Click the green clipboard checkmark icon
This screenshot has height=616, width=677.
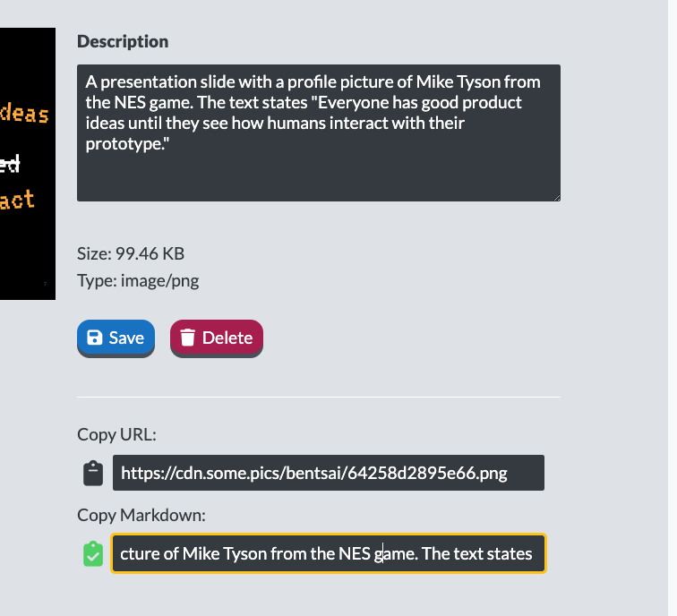click(93, 554)
